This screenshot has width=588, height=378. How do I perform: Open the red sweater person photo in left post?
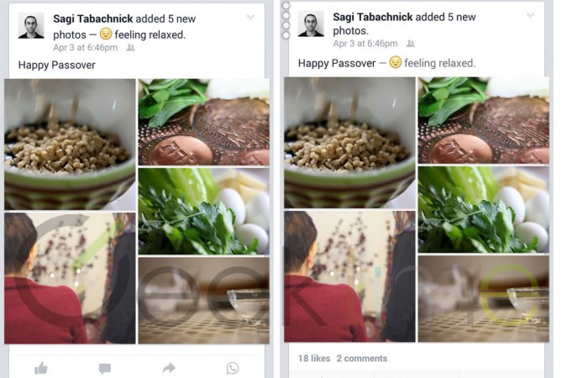coord(70,278)
